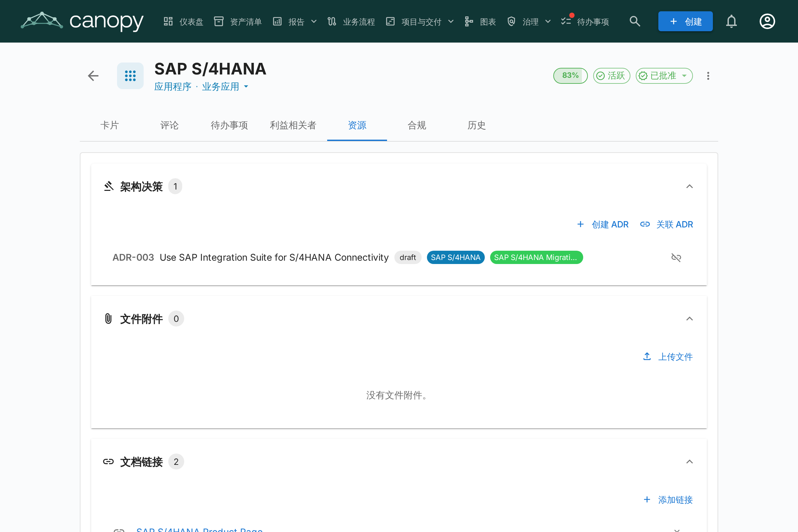The width and height of the screenshot is (798, 532).
Task: Click the 治理 governance shield icon
Action: pos(512,21)
